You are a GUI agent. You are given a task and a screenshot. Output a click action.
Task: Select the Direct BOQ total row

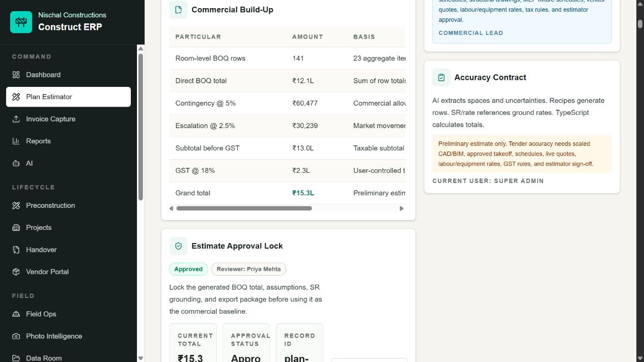pos(288,81)
